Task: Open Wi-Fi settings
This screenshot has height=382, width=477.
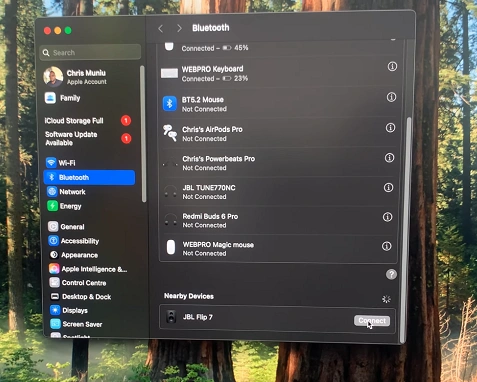Action: click(61, 163)
